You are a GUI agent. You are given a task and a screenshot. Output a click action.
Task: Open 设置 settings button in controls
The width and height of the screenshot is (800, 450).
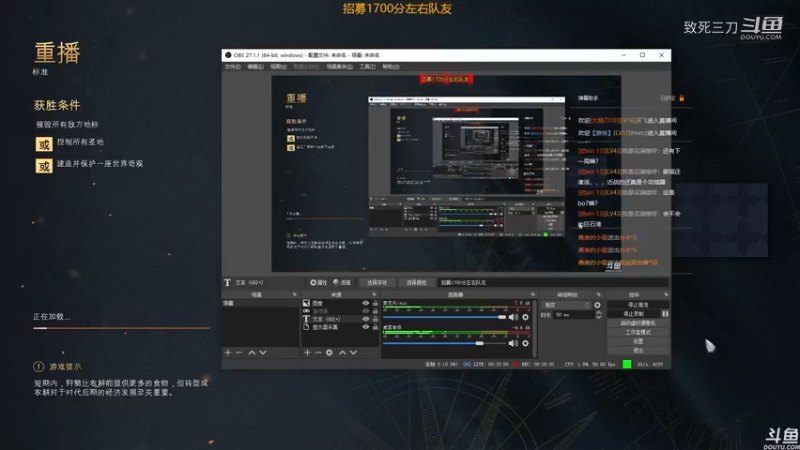(x=638, y=341)
